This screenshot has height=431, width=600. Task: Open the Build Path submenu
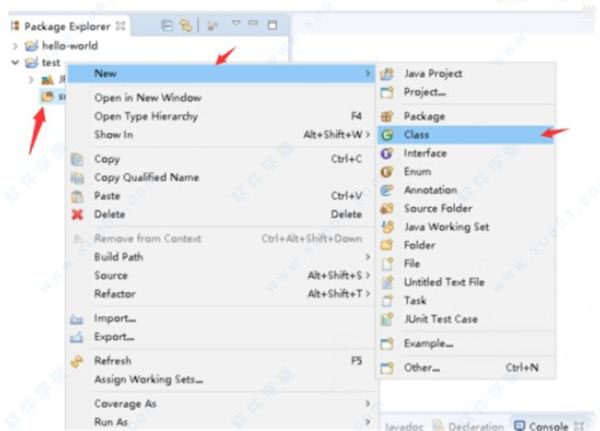pyautogui.click(x=119, y=257)
